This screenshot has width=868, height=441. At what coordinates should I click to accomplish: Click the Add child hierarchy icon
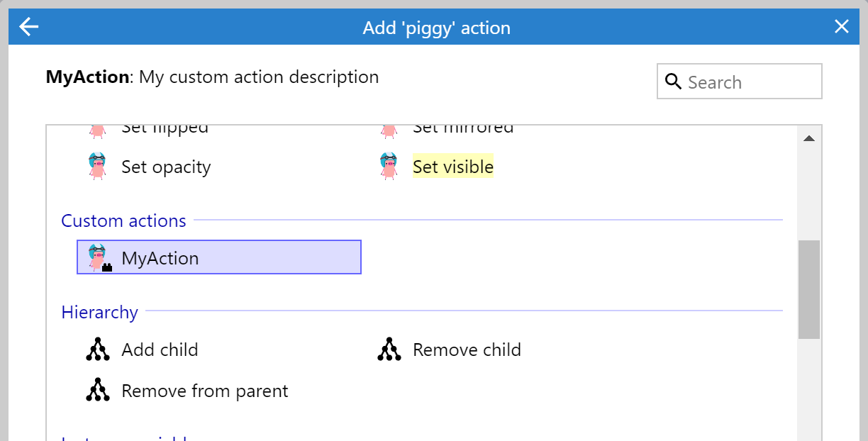pyautogui.click(x=97, y=349)
